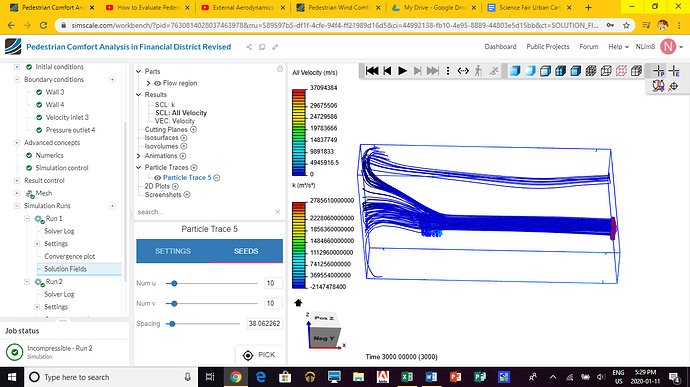Adjust the Num v slider

174,303
